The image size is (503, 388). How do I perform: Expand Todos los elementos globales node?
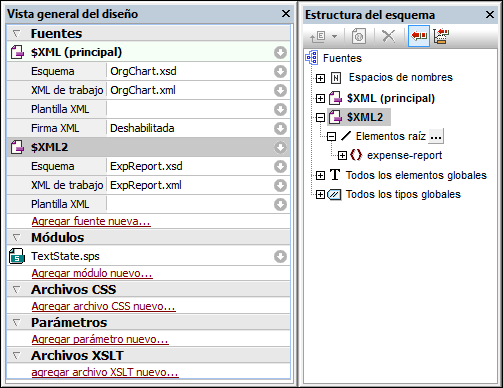point(320,175)
